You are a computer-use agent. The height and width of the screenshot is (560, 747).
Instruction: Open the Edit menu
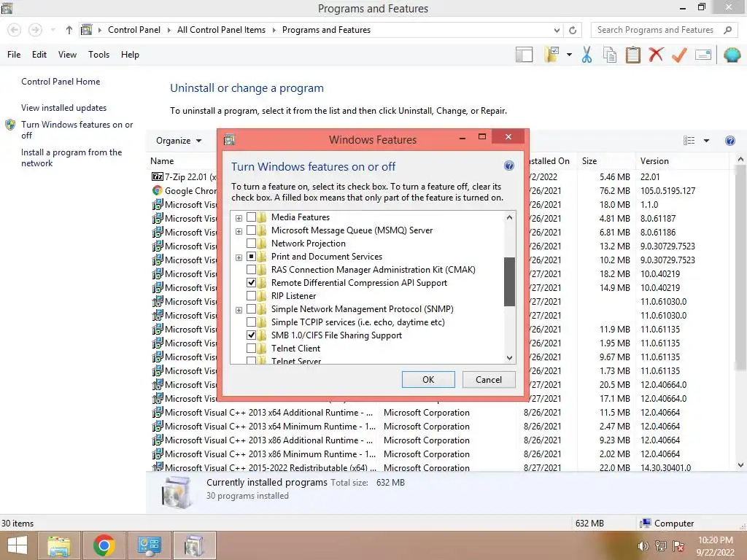[x=39, y=55]
